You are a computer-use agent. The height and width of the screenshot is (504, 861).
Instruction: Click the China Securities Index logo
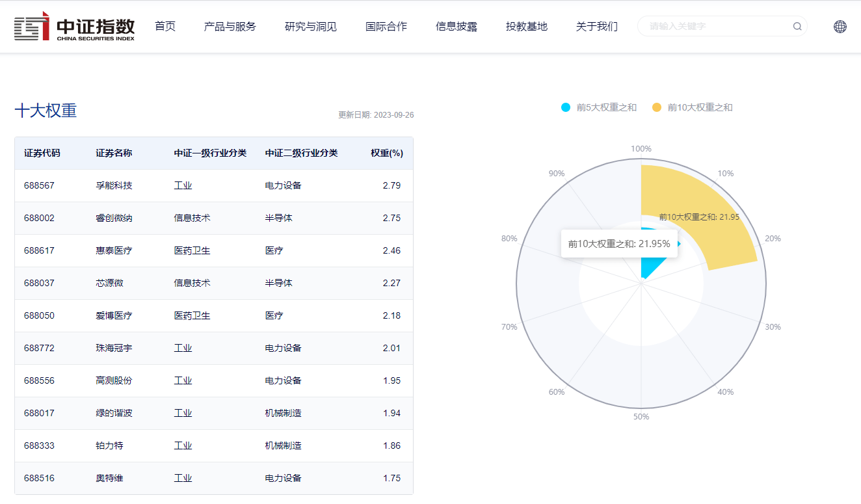(x=75, y=27)
